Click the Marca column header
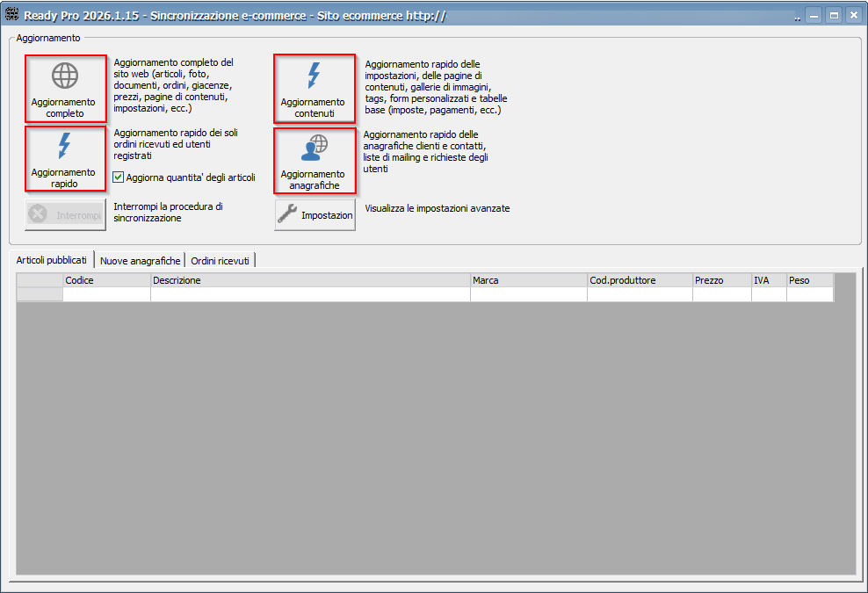This screenshot has height=593, width=868. tap(528, 280)
